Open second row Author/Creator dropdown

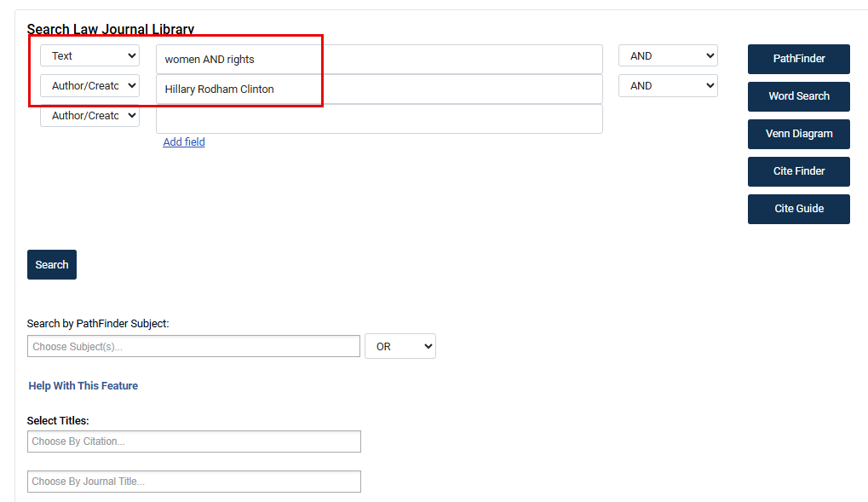pyautogui.click(x=89, y=86)
